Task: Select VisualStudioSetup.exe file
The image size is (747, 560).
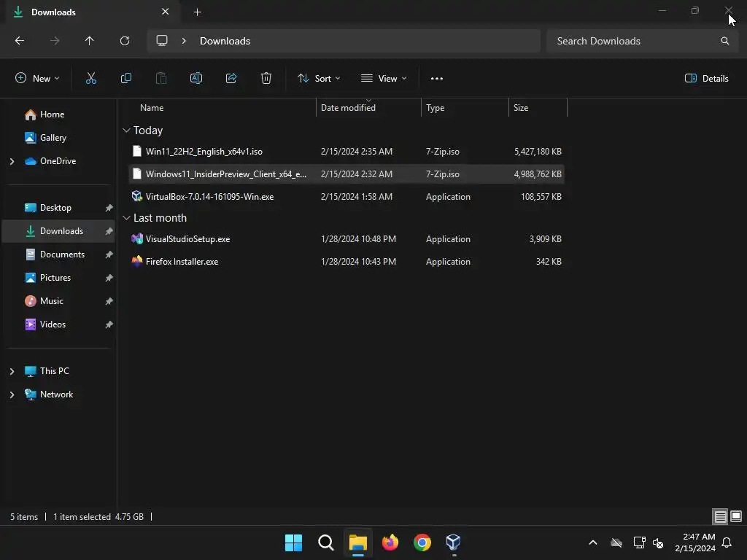Action: [x=347, y=239]
